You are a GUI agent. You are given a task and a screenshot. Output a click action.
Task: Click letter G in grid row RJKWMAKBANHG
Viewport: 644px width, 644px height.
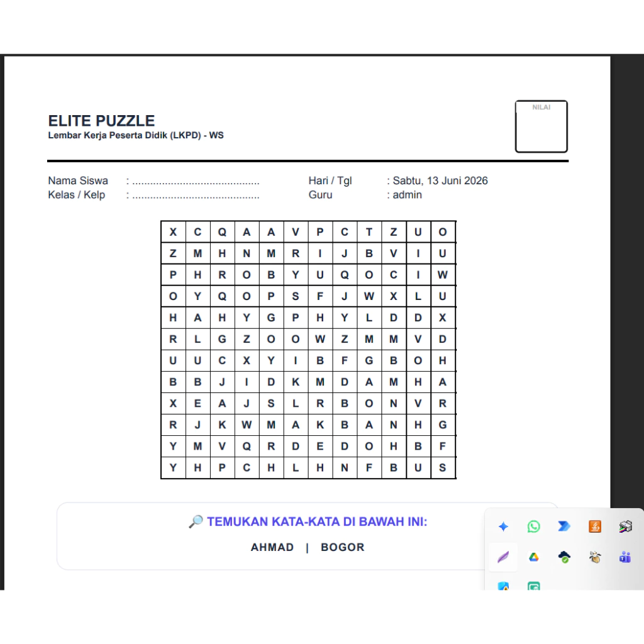(442, 425)
